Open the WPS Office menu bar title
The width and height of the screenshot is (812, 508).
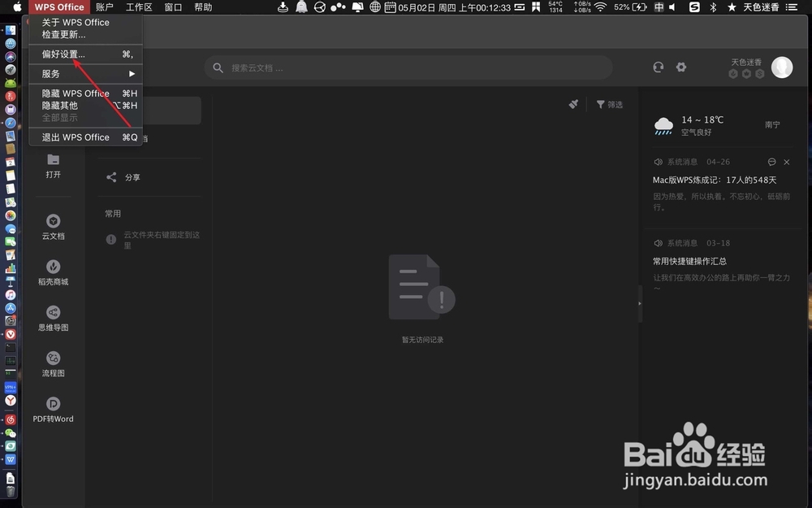(x=59, y=7)
